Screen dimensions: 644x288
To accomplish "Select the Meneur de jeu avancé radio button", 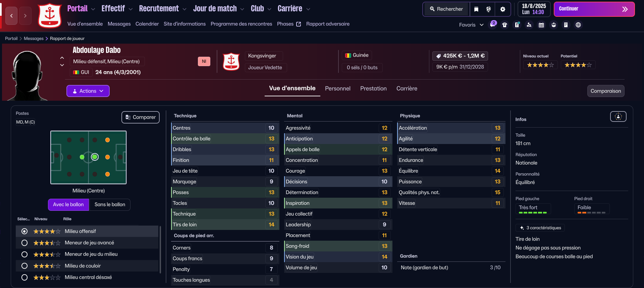I will click(x=24, y=243).
